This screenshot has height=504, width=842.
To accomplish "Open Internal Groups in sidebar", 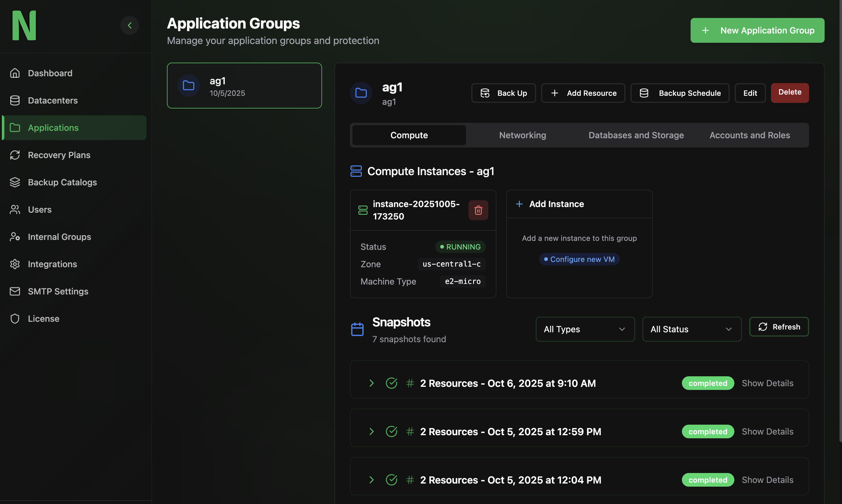I will pos(59,237).
